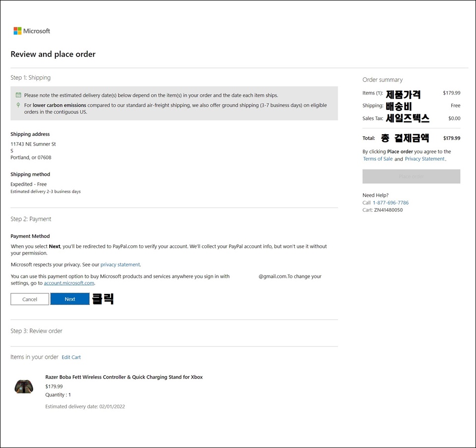The image size is (476, 448).
Task: Click the green leaf carbon emissions icon
Action: (x=18, y=105)
